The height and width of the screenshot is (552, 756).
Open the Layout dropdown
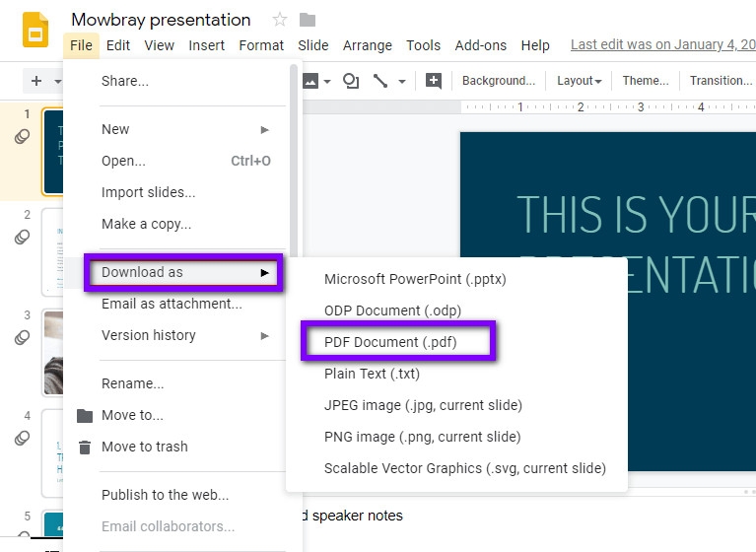point(579,81)
